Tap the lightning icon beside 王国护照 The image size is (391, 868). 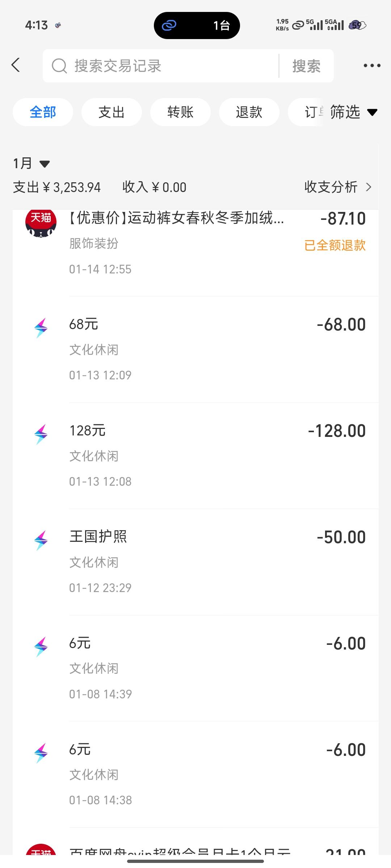click(41, 541)
